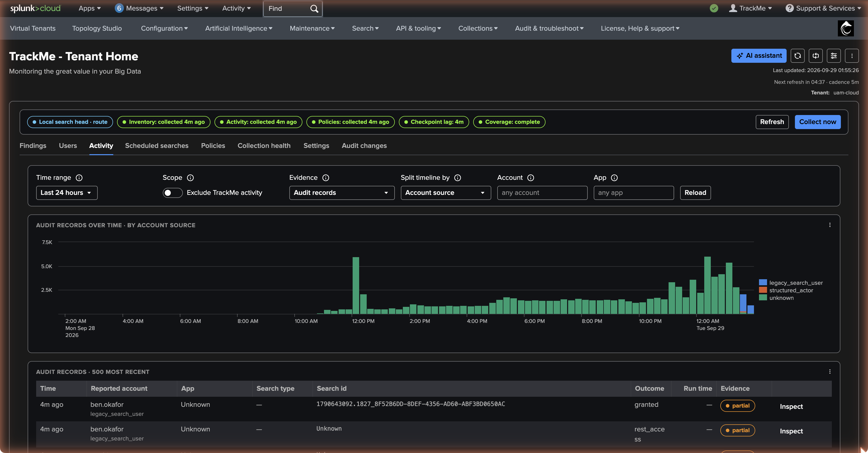Click the tall 12:00 PM chart bar
Viewport: 868px width, 453px height.
point(355,285)
